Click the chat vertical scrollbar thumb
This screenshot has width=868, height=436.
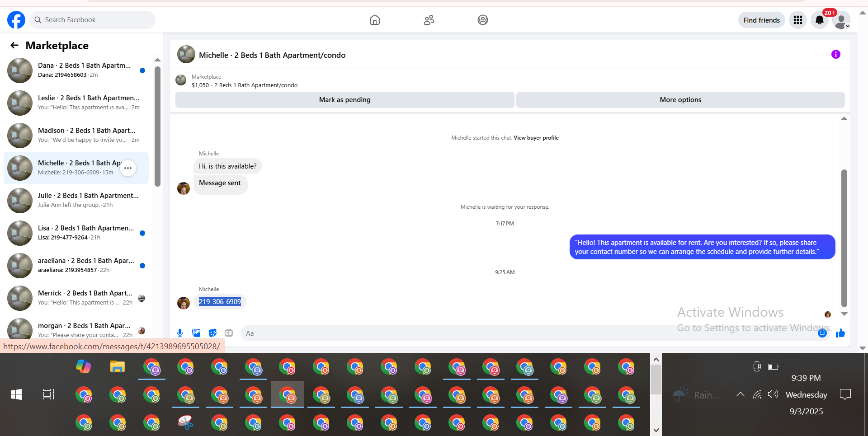click(x=844, y=238)
